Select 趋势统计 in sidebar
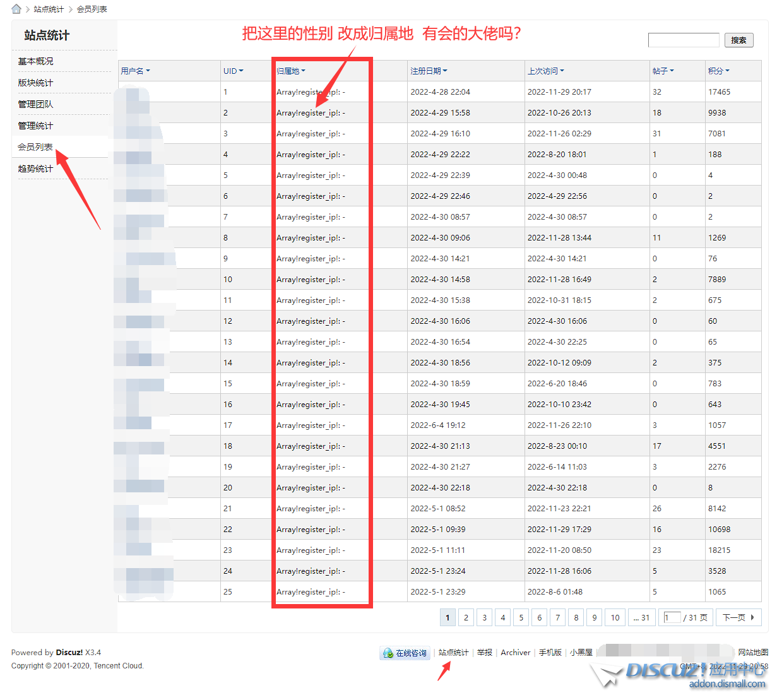This screenshot has height=700, width=777. 36,169
